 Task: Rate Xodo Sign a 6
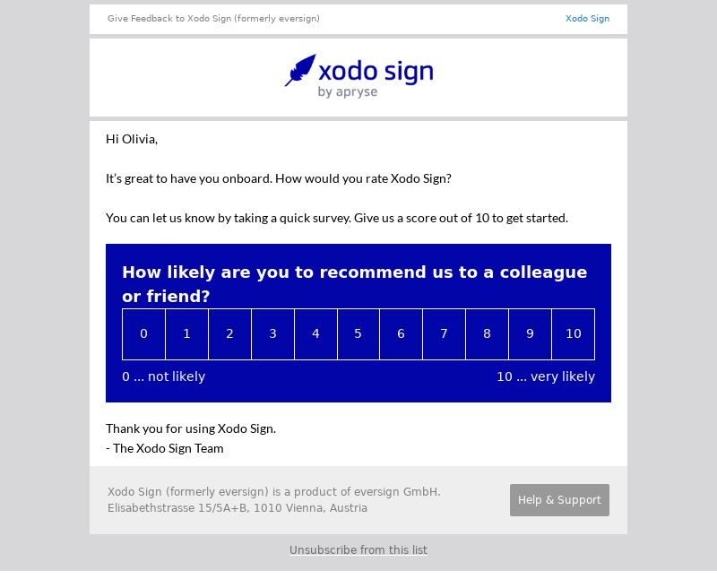click(x=401, y=334)
